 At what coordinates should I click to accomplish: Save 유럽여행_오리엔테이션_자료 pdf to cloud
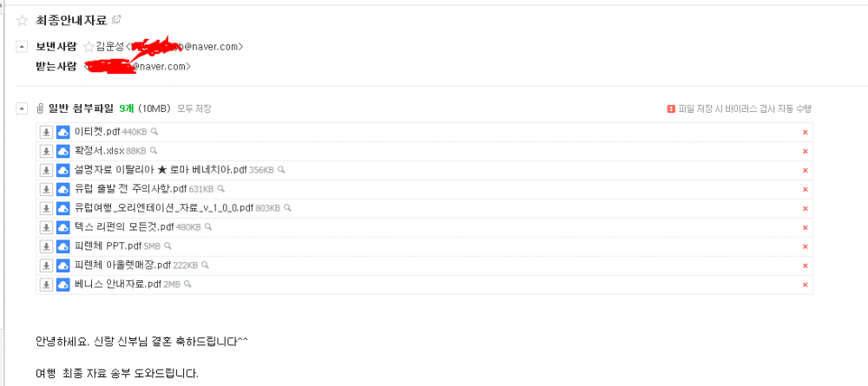(x=63, y=208)
